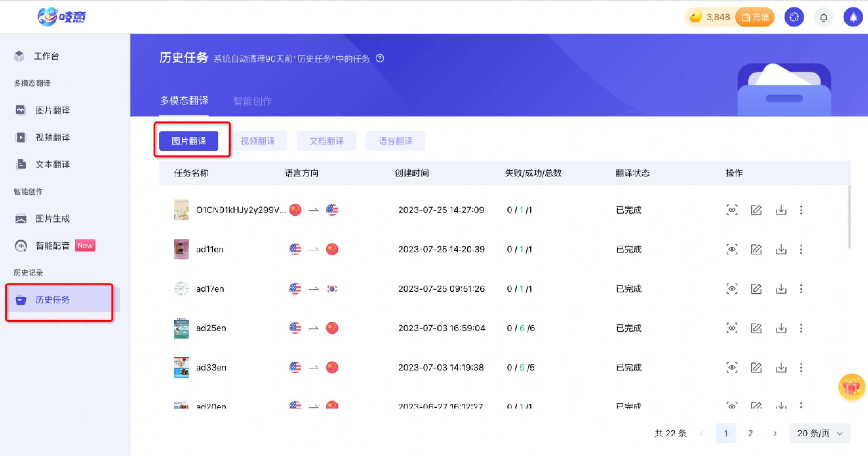Go to page 2 of results

(x=750, y=433)
